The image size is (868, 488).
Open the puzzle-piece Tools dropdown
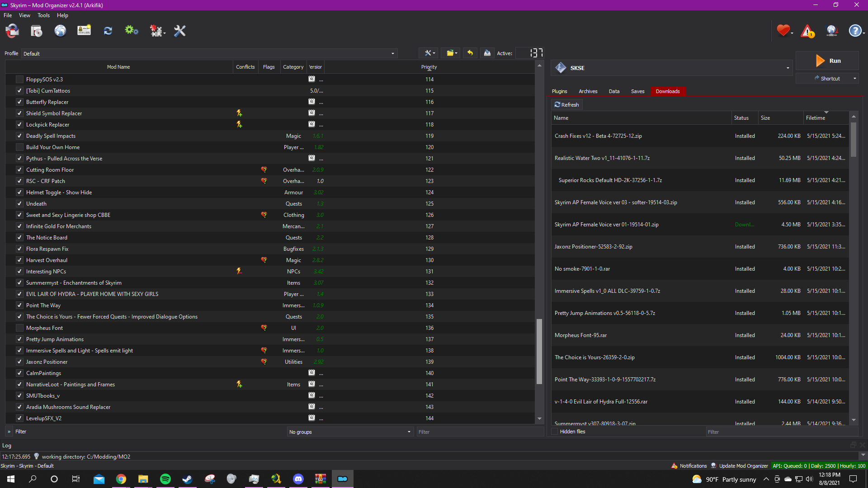point(157,31)
